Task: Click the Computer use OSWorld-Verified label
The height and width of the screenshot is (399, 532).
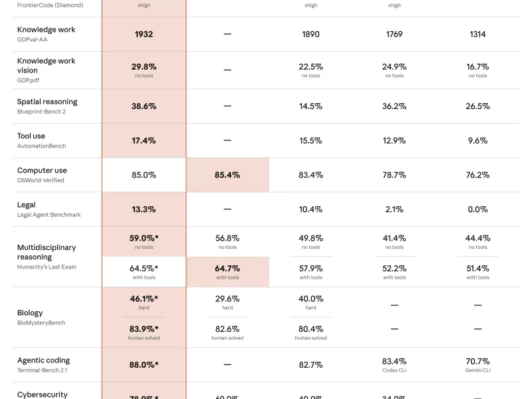Action: pyautogui.click(x=42, y=175)
